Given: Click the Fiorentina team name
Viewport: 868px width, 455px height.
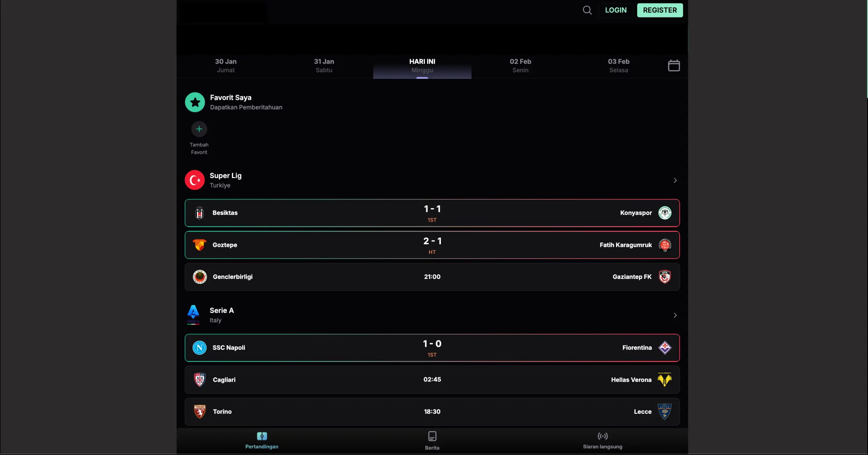Looking at the screenshot, I should click(637, 348).
